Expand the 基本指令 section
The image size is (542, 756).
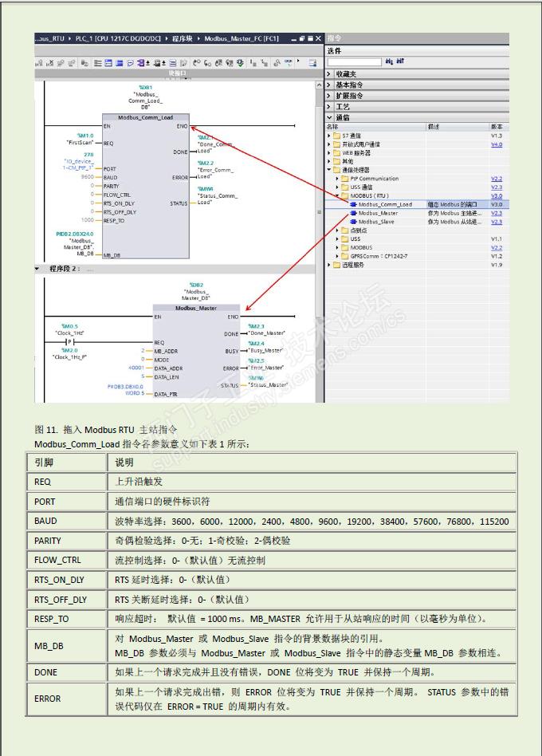pos(329,85)
